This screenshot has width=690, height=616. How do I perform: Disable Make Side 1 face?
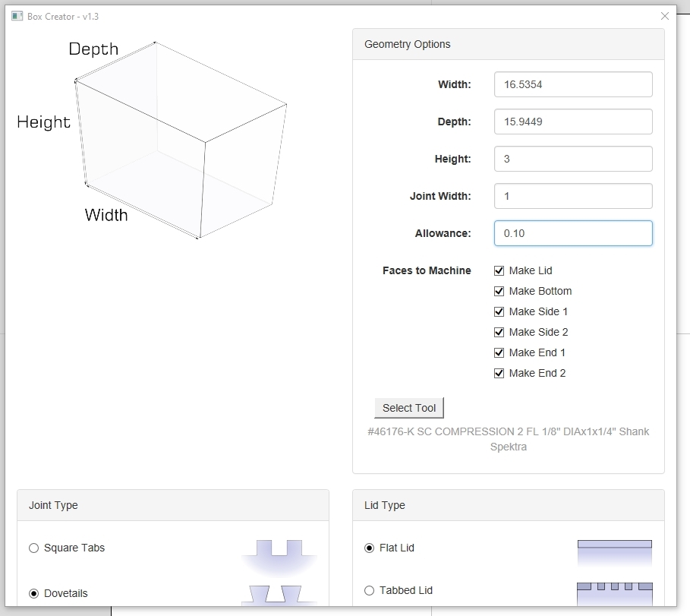click(x=499, y=311)
